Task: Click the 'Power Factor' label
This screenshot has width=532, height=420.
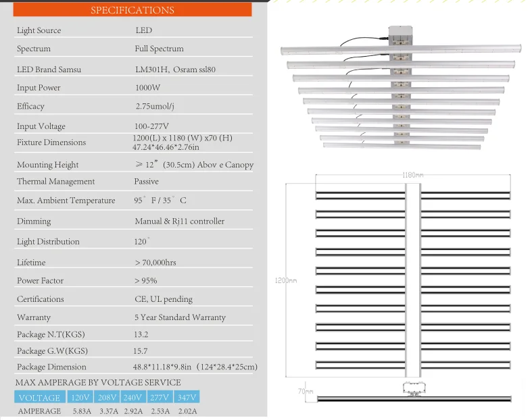Action: 40,281
